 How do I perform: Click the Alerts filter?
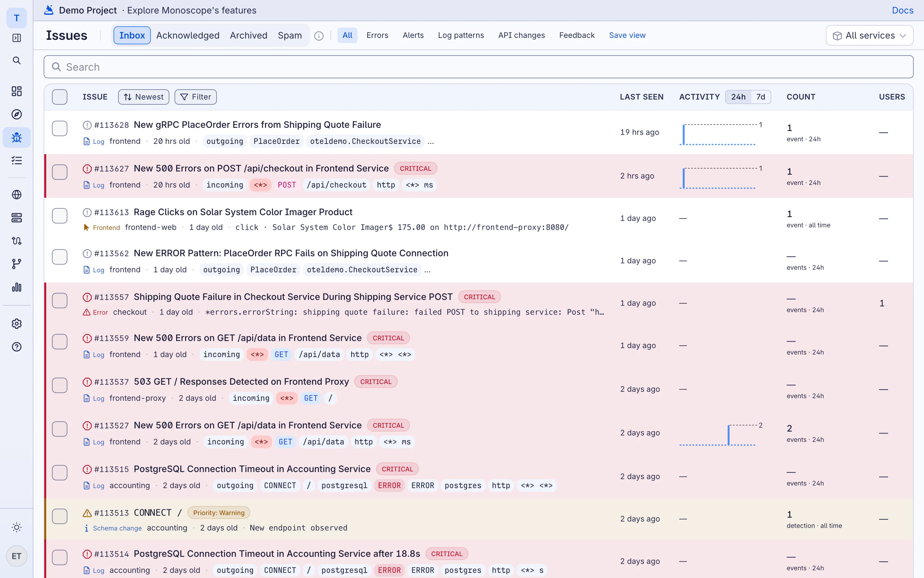point(413,35)
